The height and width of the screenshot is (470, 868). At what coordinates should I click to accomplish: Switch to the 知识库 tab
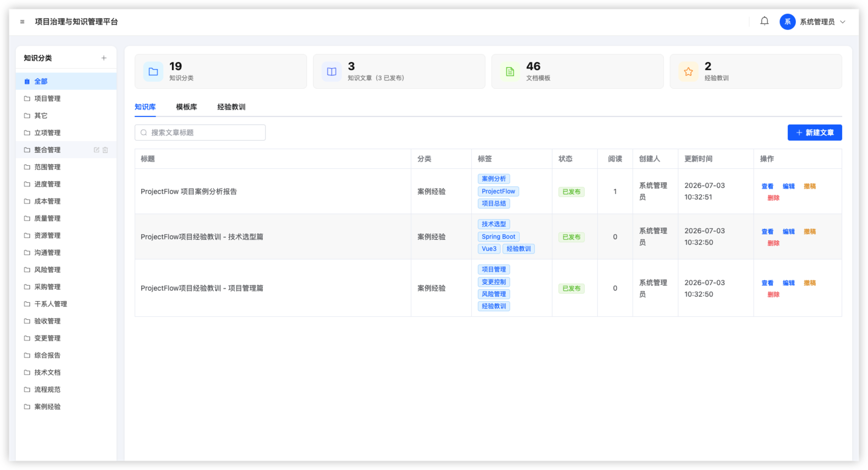145,107
